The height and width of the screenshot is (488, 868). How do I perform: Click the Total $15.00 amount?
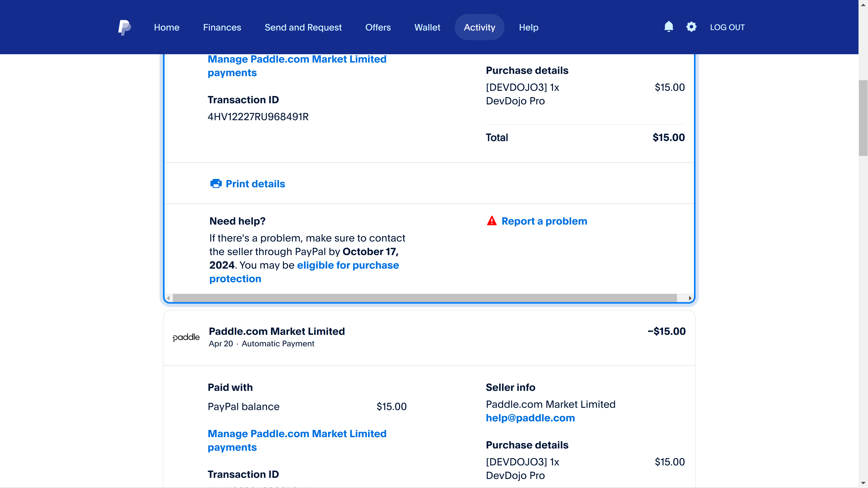(669, 137)
